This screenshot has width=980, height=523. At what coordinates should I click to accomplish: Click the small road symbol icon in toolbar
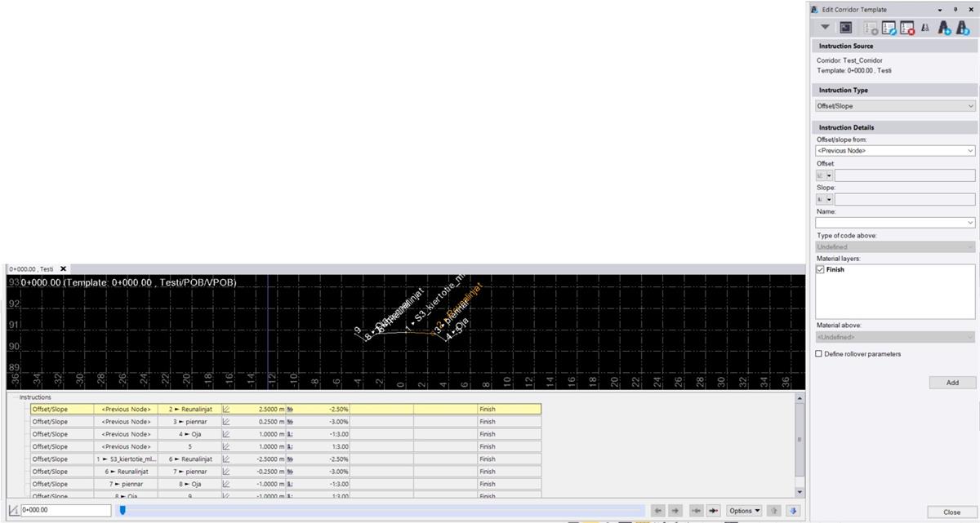point(924,27)
